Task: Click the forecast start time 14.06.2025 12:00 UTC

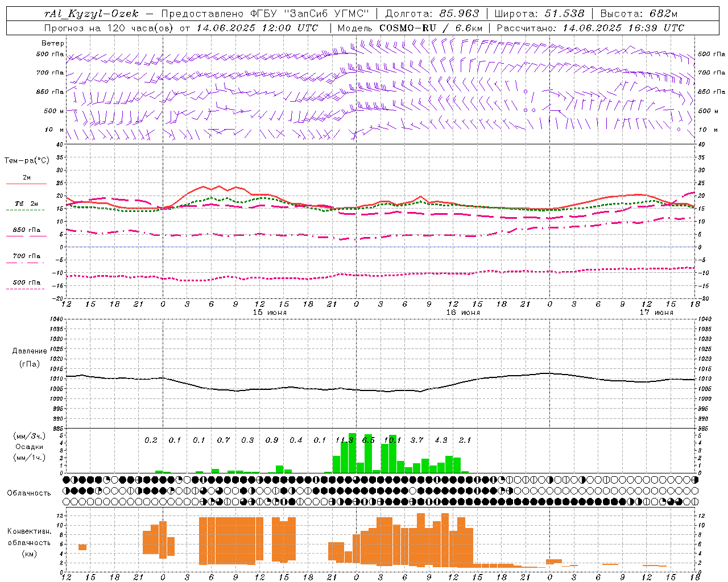Action: pyautogui.click(x=258, y=28)
